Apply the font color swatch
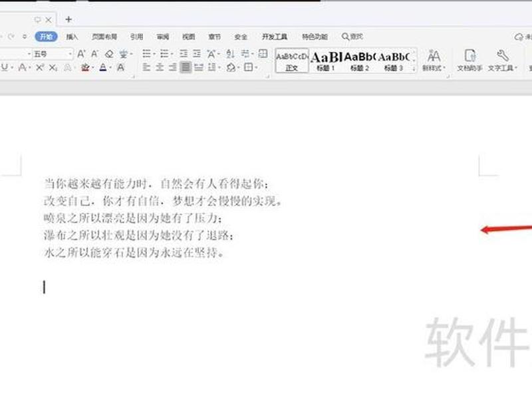Image resolution: width=532 pixels, height=399 pixels. coord(103,68)
